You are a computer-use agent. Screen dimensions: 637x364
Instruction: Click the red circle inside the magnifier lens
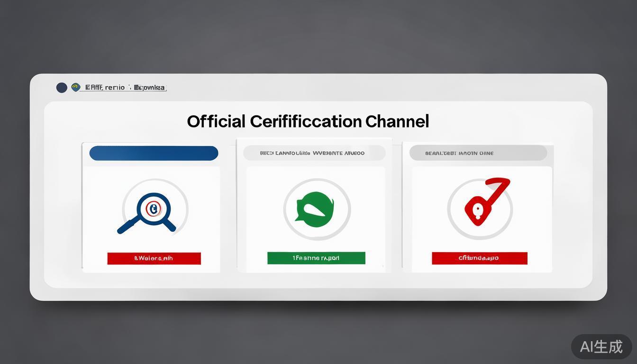pyautogui.click(x=153, y=208)
